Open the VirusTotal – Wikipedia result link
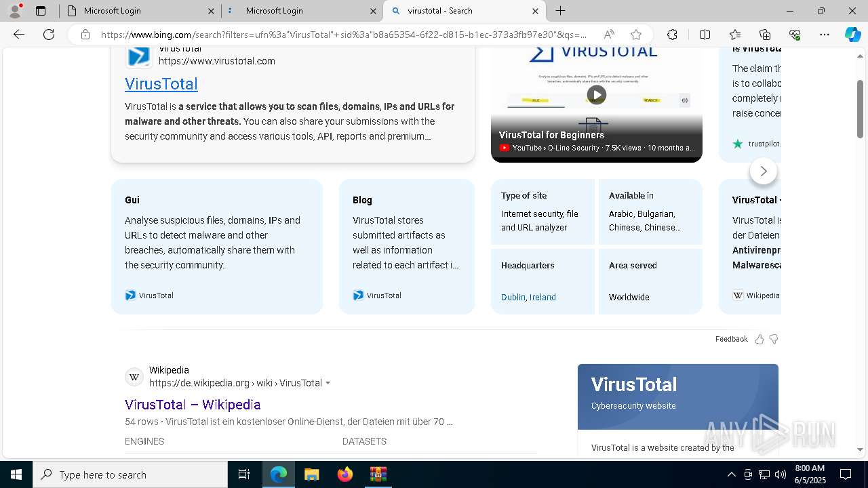 click(193, 405)
